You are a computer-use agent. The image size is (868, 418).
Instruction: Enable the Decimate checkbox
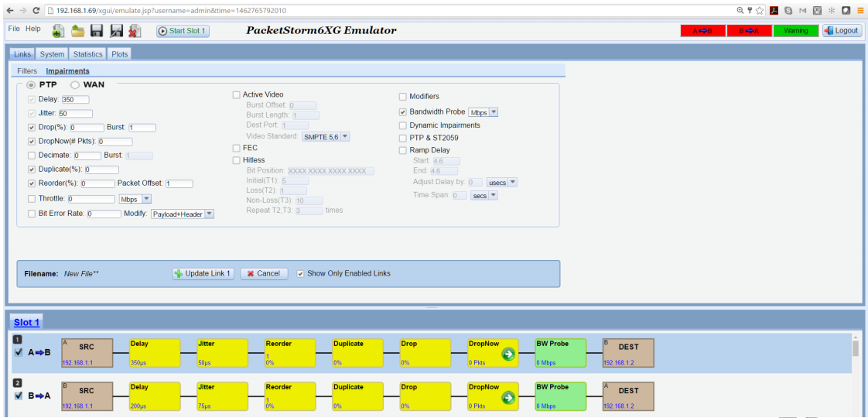[x=32, y=156]
